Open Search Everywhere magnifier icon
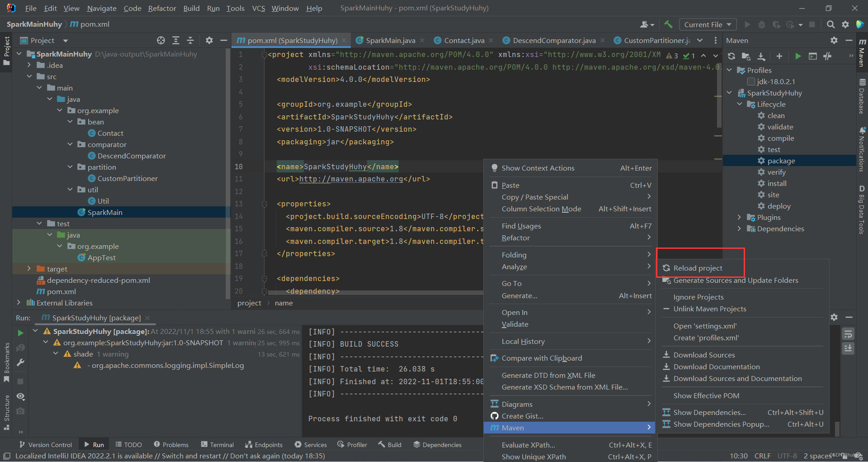Screen dimensions: 868x462 830,24
